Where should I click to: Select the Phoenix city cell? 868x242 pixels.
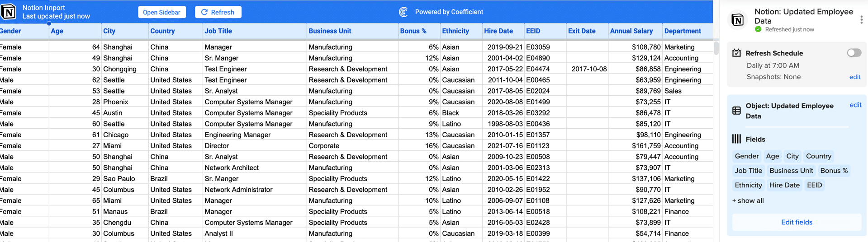[x=125, y=102]
